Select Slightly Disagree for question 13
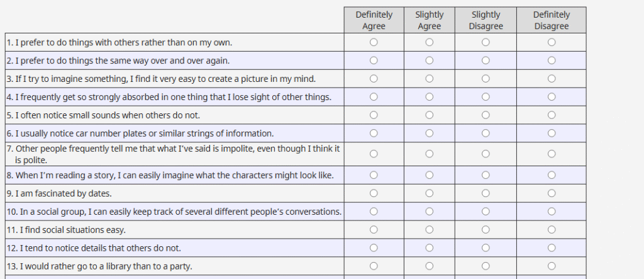Screen dimensions: 644x279 click(486, 266)
